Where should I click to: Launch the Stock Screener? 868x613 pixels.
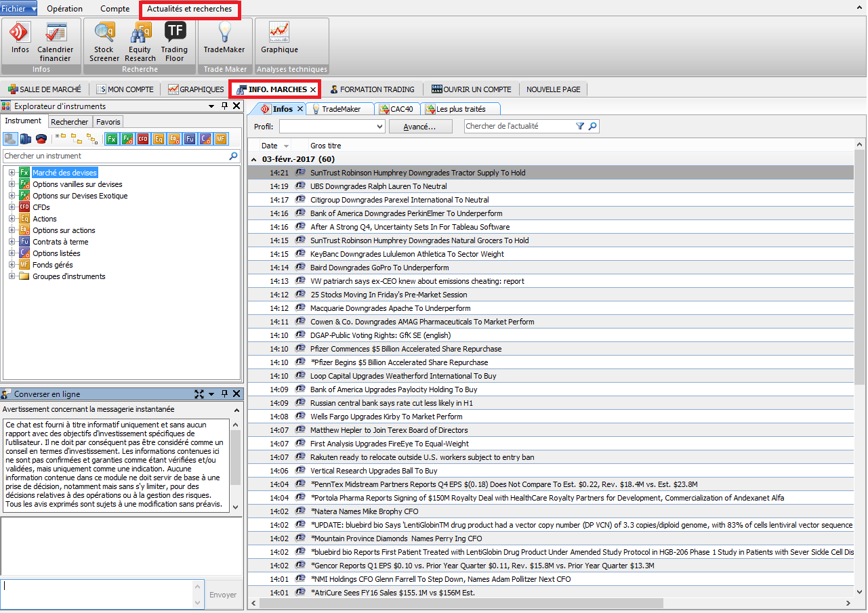click(x=104, y=42)
